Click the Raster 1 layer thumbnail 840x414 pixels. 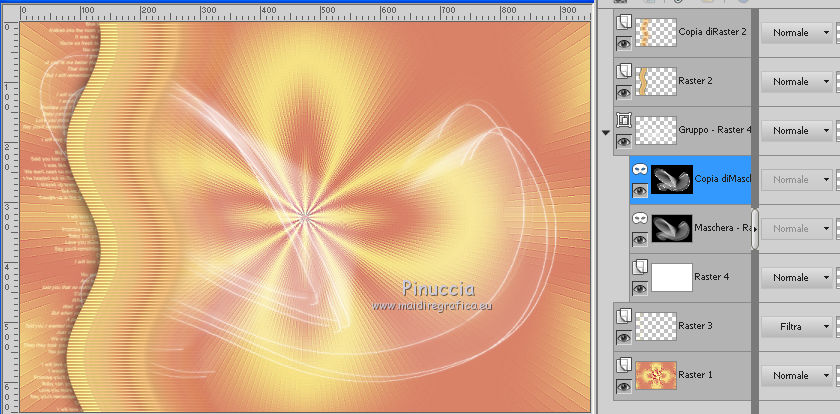point(656,375)
